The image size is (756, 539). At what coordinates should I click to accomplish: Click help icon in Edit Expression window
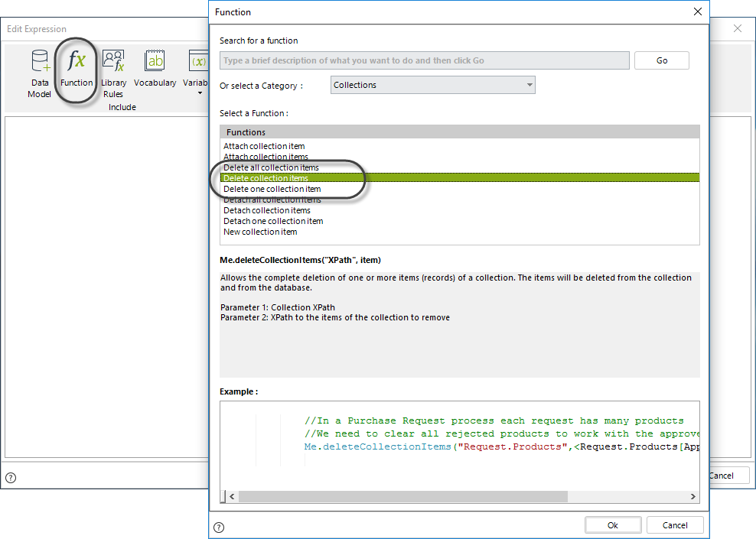pos(11,478)
